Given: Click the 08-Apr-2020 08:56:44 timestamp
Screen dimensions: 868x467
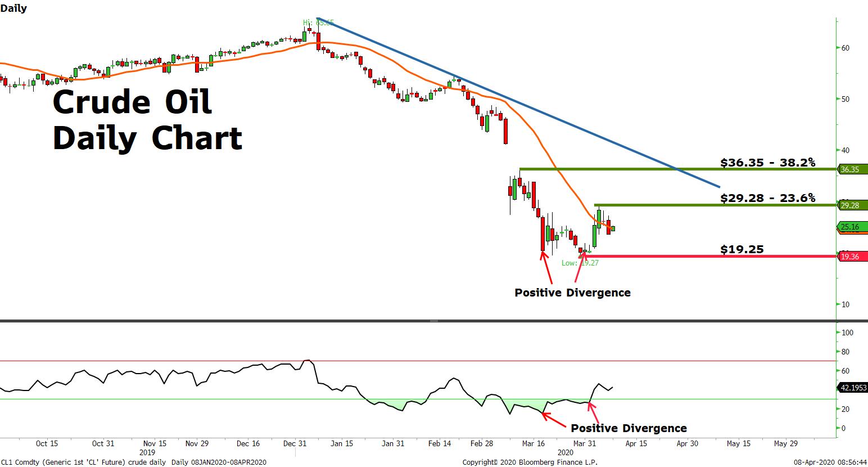Looking at the screenshot, I should [830, 462].
